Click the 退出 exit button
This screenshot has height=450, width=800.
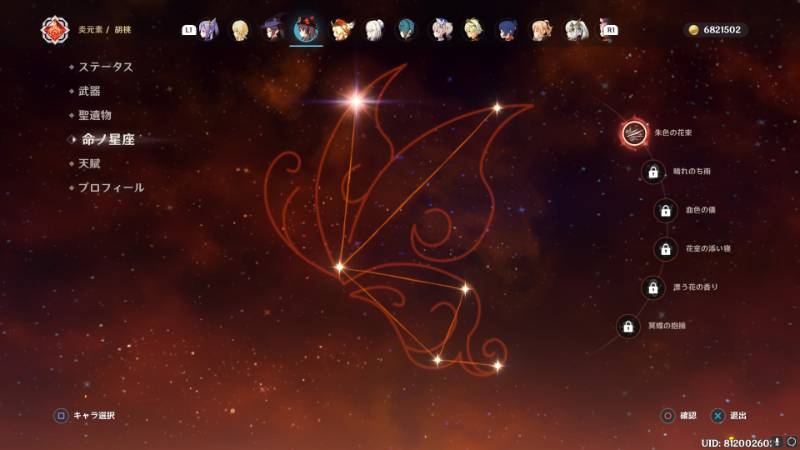pyautogui.click(x=730, y=416)
